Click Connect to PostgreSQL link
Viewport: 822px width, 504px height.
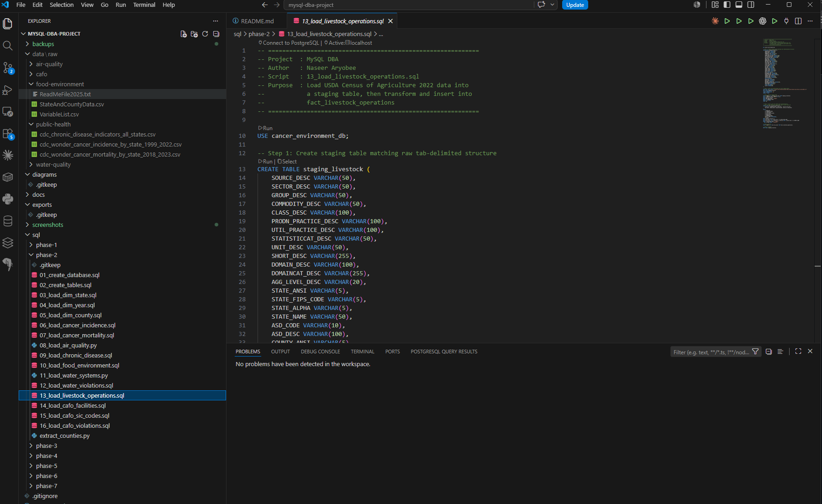coord(289,43)
